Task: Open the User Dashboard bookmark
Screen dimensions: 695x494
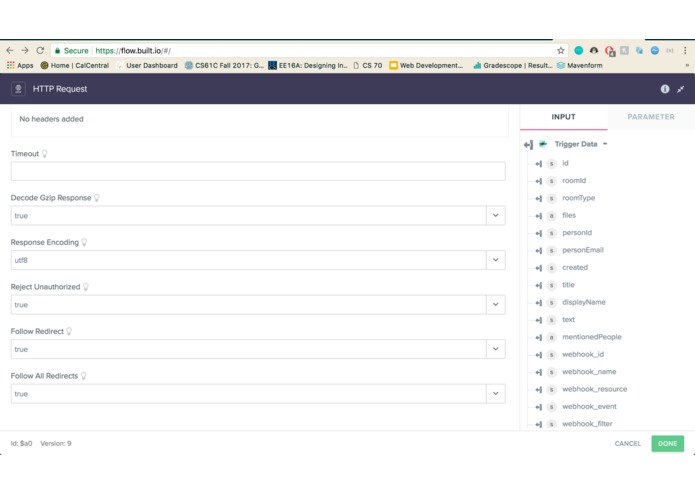Action: [147, 65]
